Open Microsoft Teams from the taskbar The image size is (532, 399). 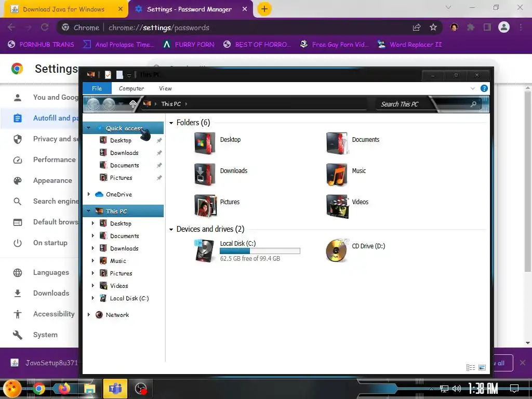(115, 389)
